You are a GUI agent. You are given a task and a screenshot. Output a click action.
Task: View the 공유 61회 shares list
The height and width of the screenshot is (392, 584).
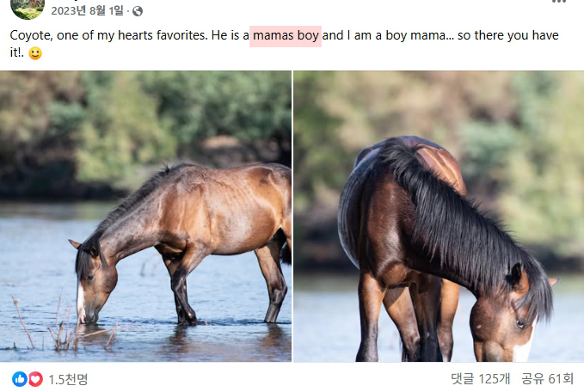click(x=547, y=378)
